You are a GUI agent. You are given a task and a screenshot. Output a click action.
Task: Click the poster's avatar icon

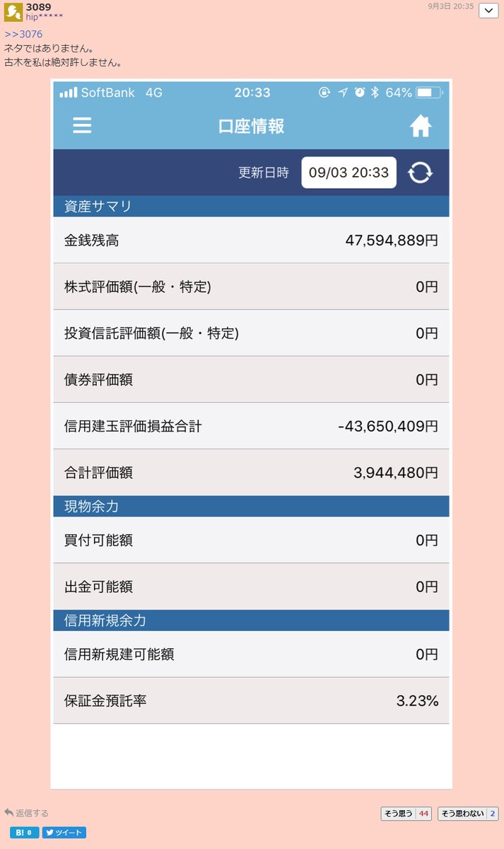point(13,11)
